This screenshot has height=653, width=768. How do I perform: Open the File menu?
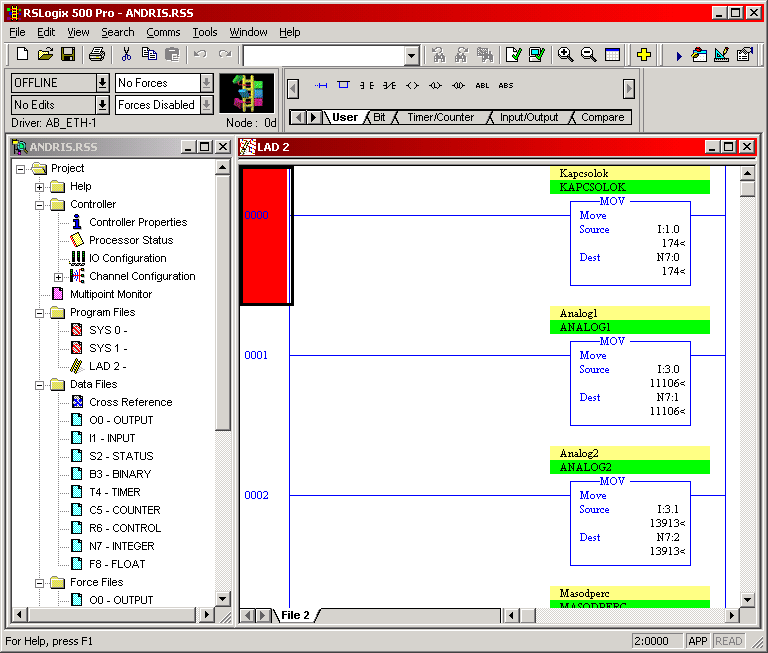pos(17,32)
